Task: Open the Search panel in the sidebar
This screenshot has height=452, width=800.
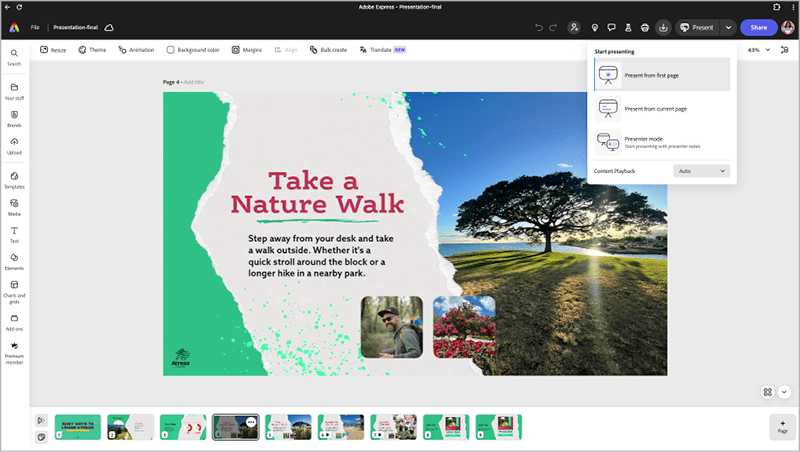Action: point(14,57)
